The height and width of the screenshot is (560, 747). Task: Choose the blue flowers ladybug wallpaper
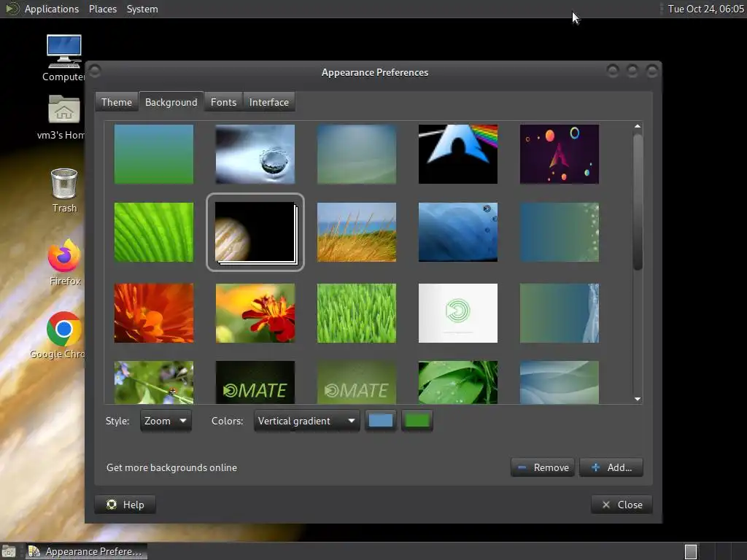pos(154,382)
